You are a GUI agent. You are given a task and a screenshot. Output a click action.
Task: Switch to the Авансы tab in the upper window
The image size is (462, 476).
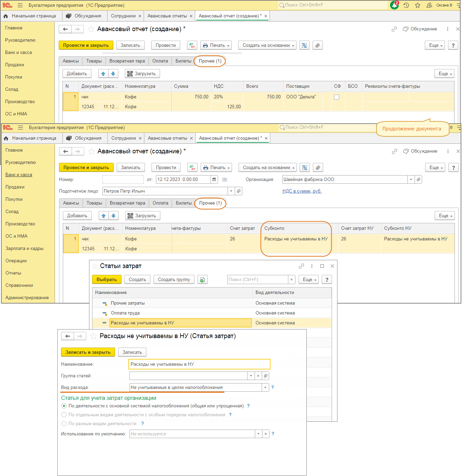click(x=71, y=61)
